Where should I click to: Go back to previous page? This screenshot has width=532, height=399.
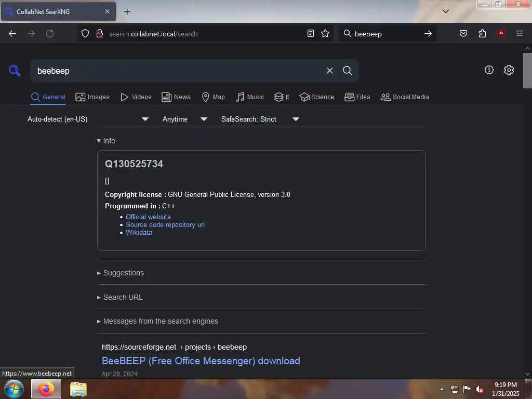click(x=12, y=34)
